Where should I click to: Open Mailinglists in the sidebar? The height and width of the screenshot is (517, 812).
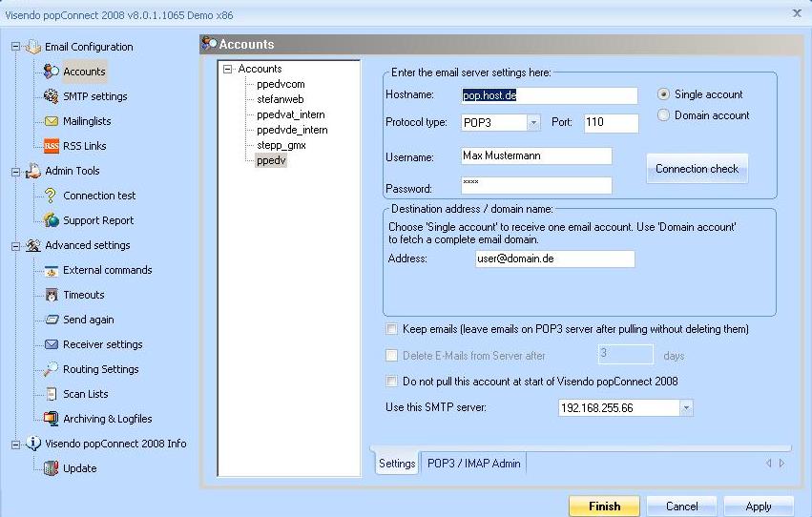click(x=87, y=121)
